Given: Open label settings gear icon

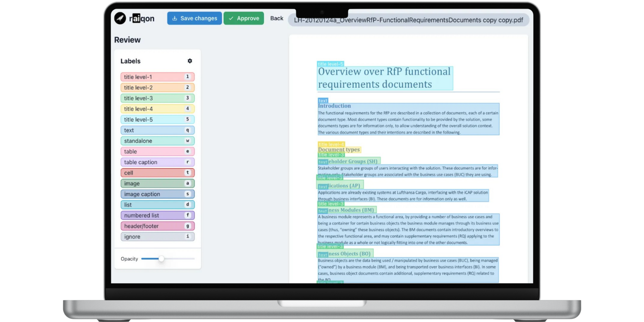Looking at the screenshot, I should (190, 61).
